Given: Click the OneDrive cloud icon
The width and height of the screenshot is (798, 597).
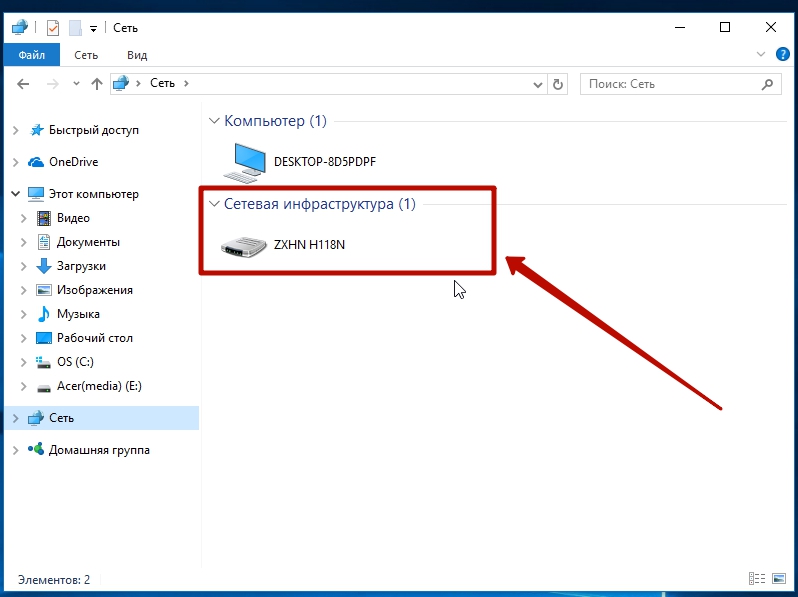Looking at the screenshot, I should pyautogui.click(x=36, y=162).
